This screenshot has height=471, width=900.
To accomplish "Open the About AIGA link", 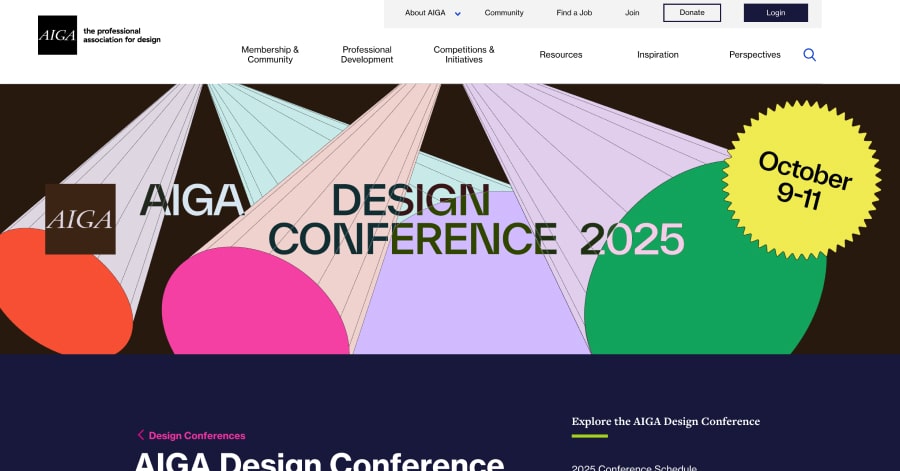I will tap(425, 13).
